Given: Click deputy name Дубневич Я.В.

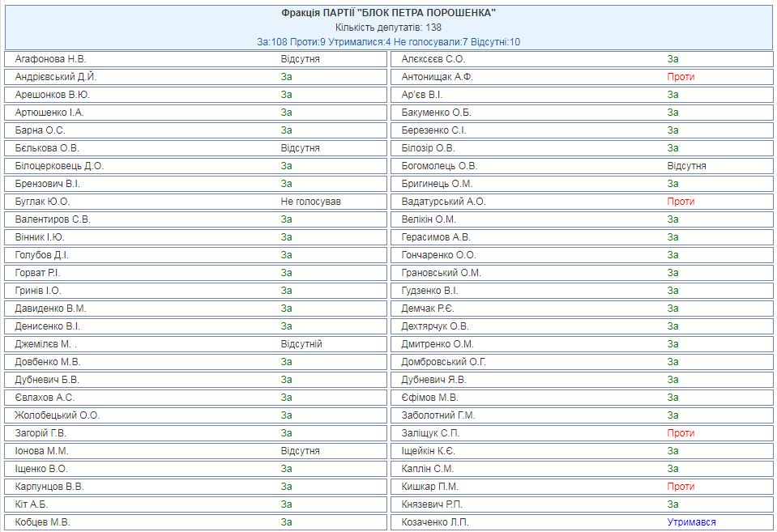Looking at the screenshot, I should [x=435, y=380].
